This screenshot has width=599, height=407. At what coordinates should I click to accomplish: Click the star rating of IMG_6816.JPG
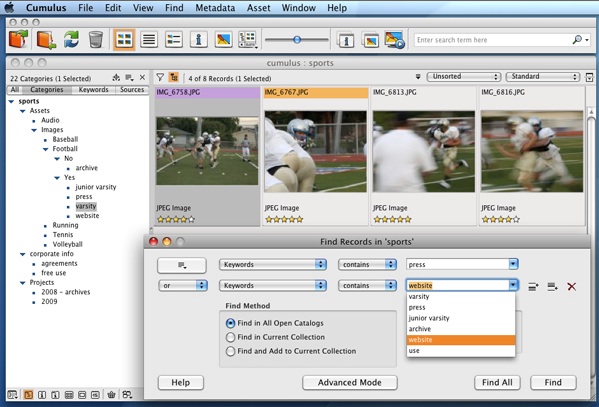pos(500,219)
